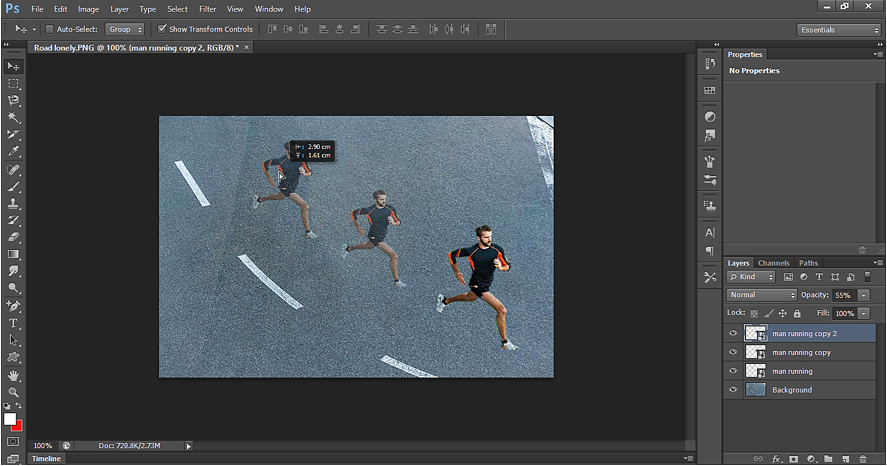Image resolution: width=887 pixels, height=466 pixels.
Task: Set the background color red swatch
Action: (19, 426)
